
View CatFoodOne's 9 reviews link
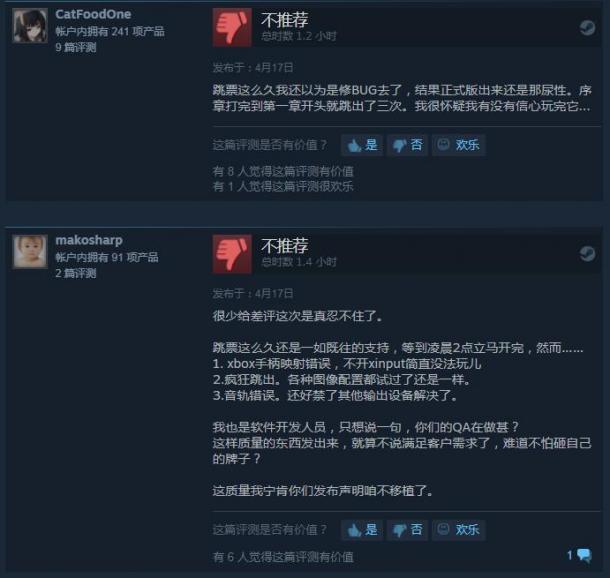click(x=75, y=47)
